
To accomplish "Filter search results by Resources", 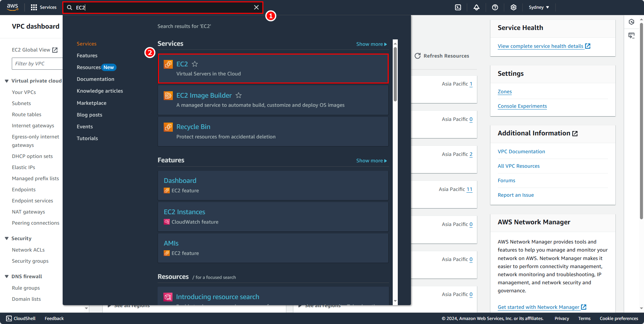I will coord(89,67).
